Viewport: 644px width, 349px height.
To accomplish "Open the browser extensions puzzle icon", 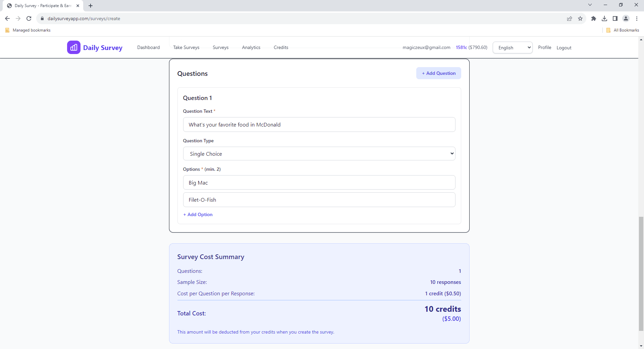I will [594, 18].
